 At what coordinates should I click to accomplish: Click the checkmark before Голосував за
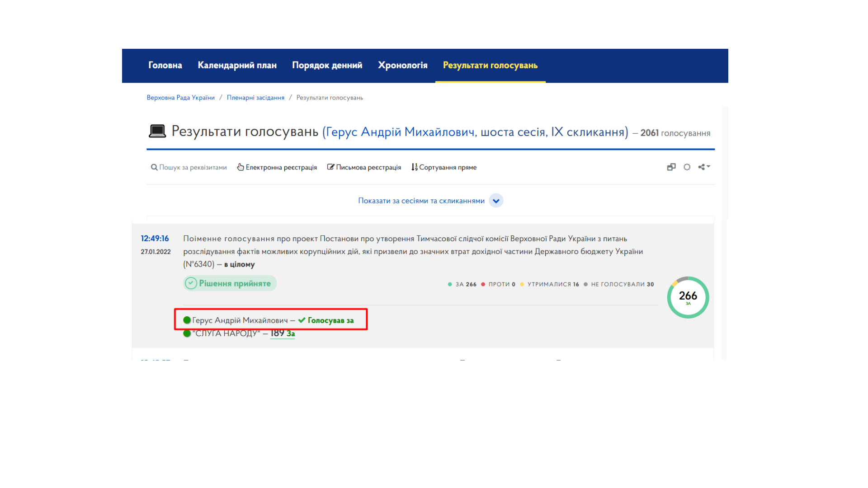click(x=302, y=320)
